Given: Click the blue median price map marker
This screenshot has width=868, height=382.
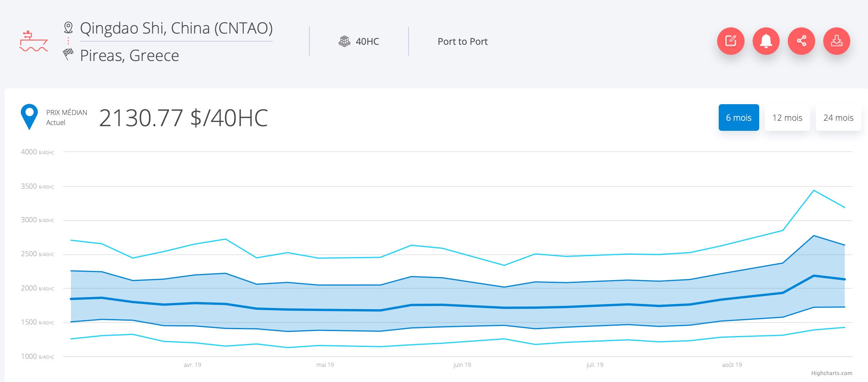Looking at the screenshot, I should (x=29, y=117).
